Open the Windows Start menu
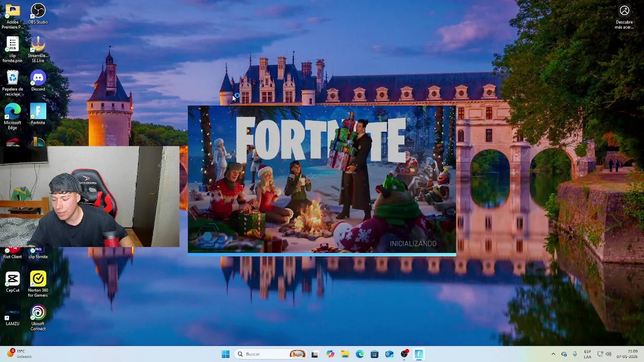Image resolution: width=644 pixels, height=362 pixels. coord(225,354)
